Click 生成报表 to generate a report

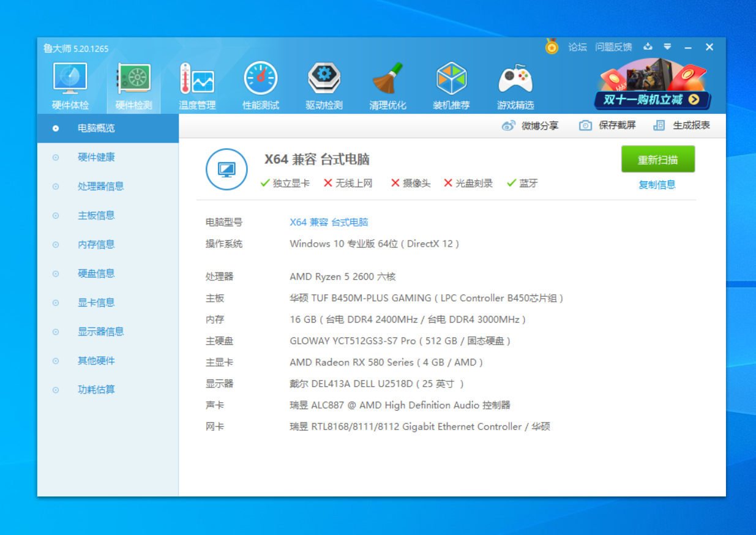coord(682,125)
